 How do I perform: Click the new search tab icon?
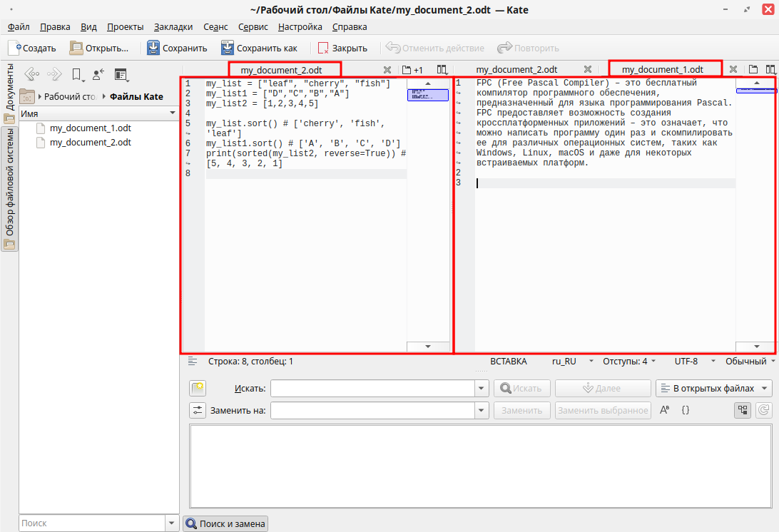pyautogui.click(x=198, y=389)
